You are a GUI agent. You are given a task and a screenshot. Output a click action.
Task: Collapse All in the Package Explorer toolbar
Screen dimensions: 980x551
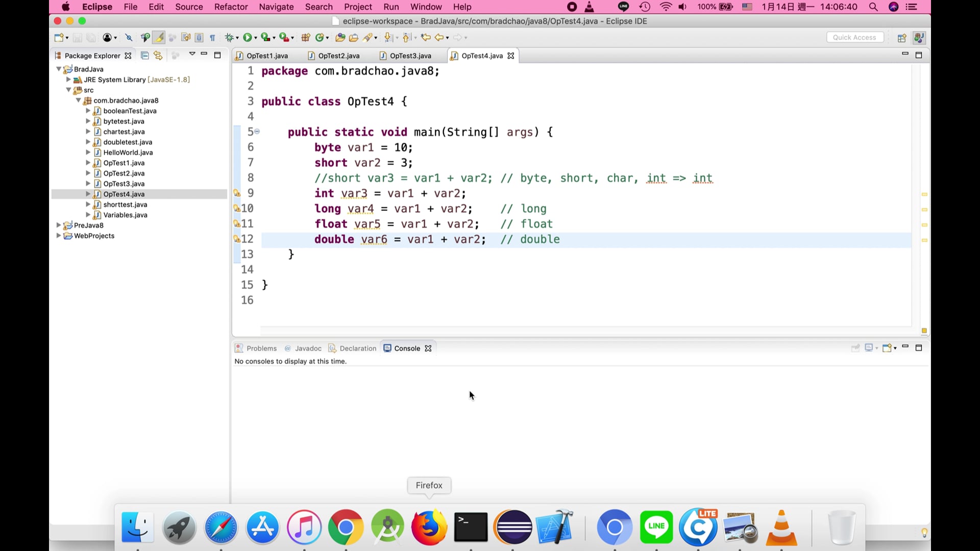pyautogui.click(x=144, y=56)
